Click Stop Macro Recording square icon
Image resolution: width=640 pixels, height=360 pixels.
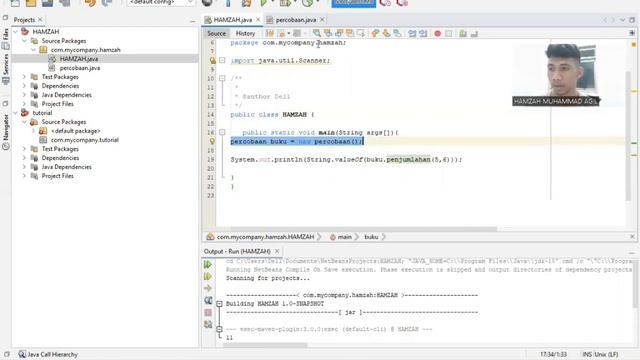[x=449, y=33]
